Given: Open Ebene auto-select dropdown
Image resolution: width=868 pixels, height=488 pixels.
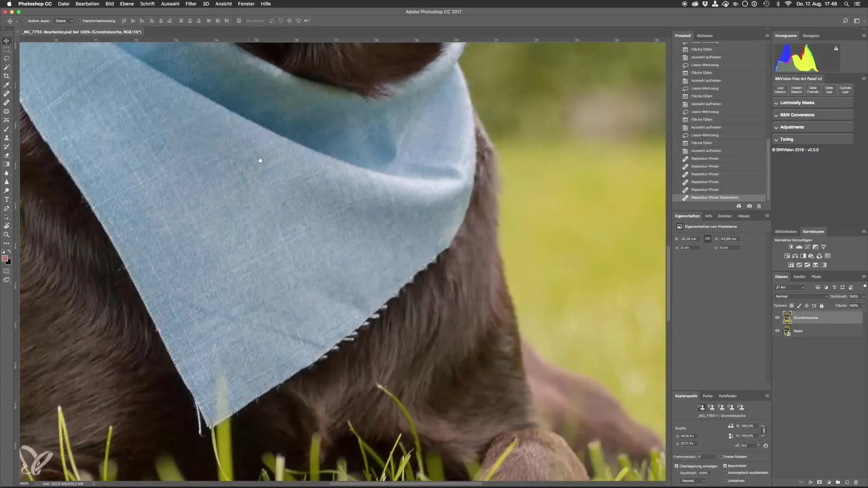Looking at the screenshot, I should tap(64, 21).
